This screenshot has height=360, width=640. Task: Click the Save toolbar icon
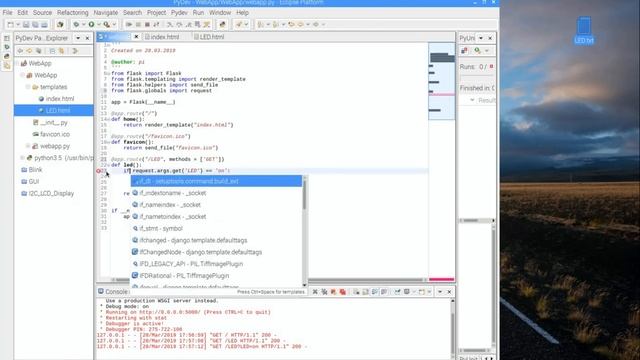(x=26, y=24)
